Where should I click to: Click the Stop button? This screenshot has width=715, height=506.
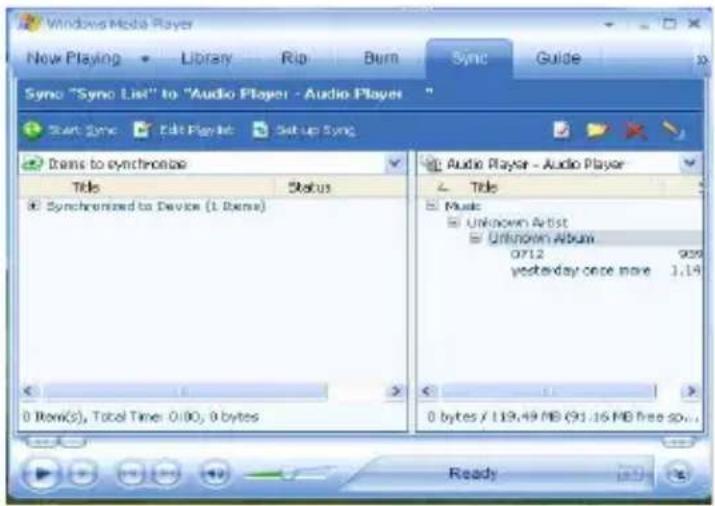(83, 474)
